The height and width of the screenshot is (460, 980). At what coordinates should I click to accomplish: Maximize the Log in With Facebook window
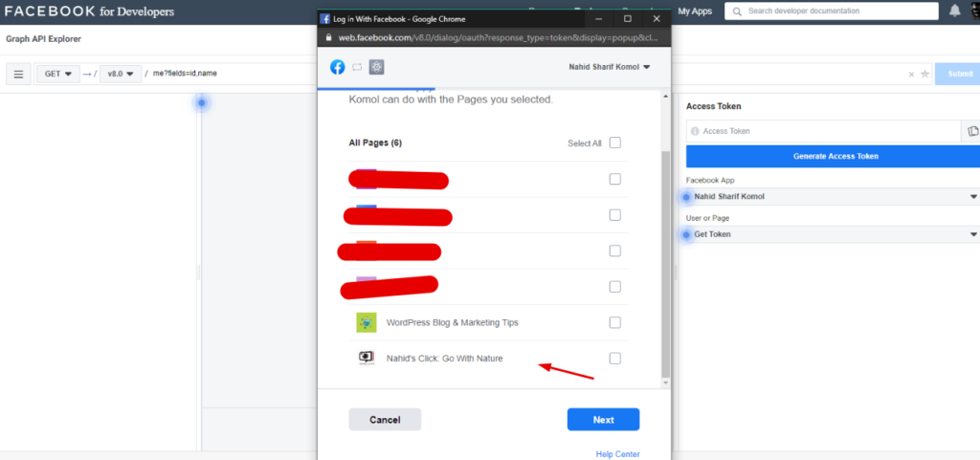pos(628,19)
